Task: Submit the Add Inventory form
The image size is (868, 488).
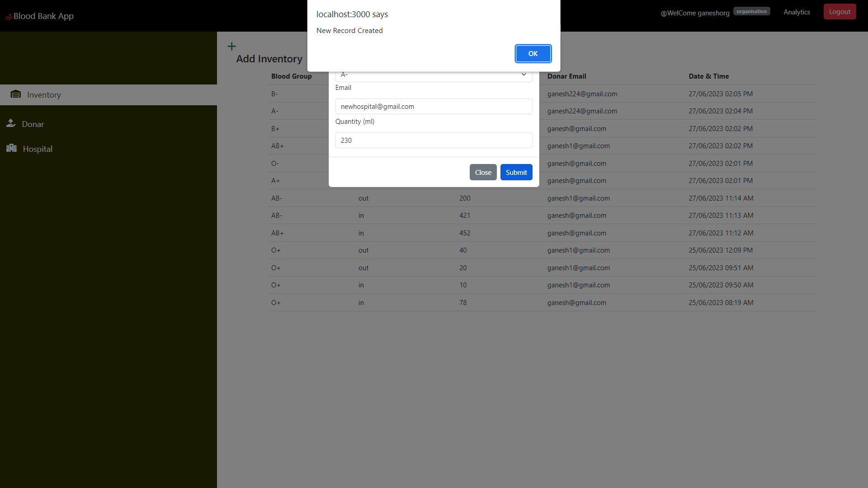Action: click(x=516, y=172)
